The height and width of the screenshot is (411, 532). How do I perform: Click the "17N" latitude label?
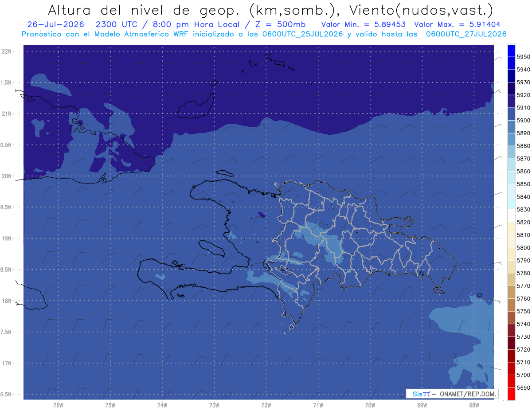(x=7, y=363)
